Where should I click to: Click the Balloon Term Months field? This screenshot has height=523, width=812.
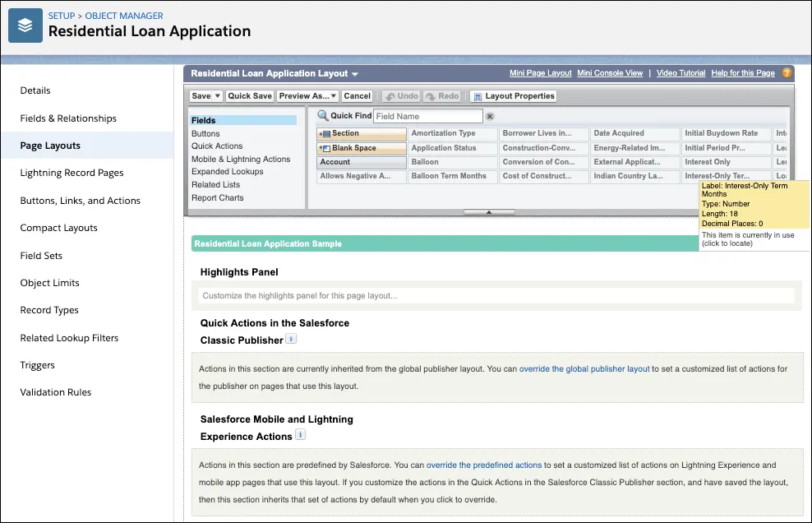point(453,176)
